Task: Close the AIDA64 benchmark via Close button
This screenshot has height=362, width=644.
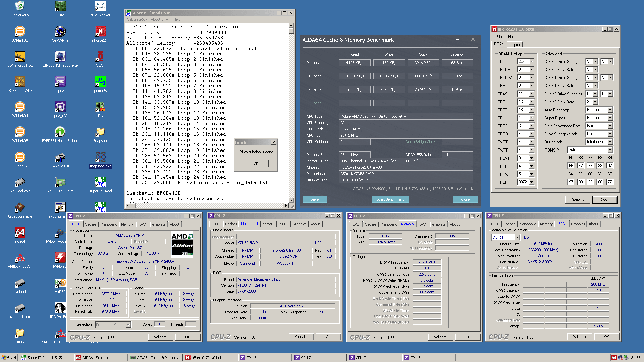Action: point(465,199)
